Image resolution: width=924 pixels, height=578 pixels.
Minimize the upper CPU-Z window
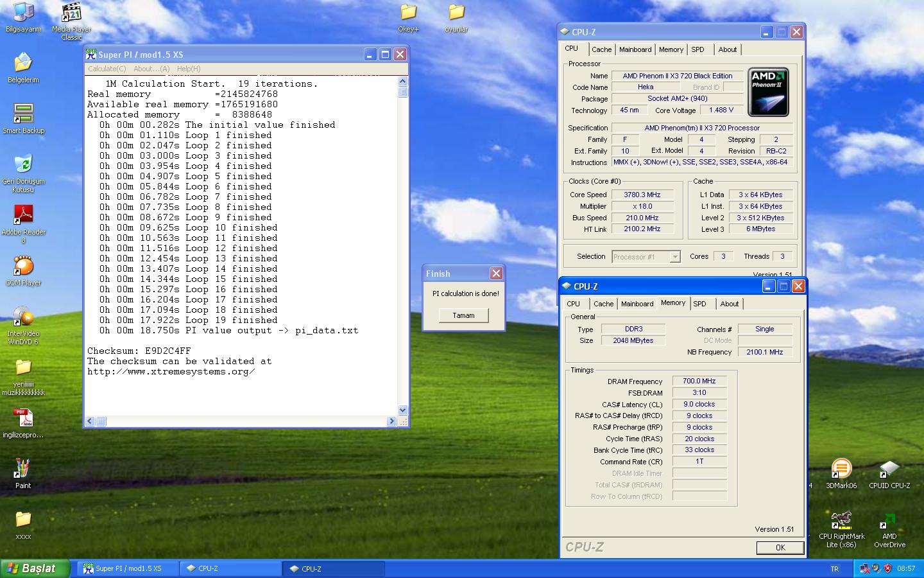(x=767, y=31)
